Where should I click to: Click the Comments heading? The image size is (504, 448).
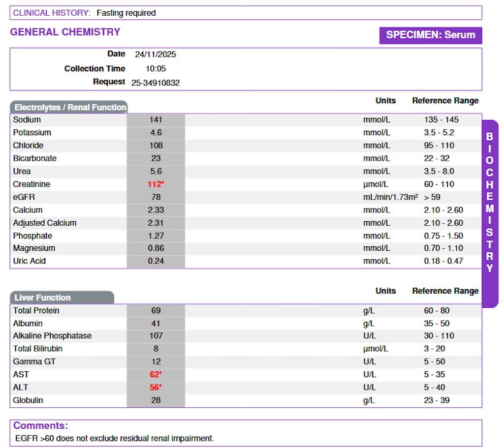pos(40,426)
